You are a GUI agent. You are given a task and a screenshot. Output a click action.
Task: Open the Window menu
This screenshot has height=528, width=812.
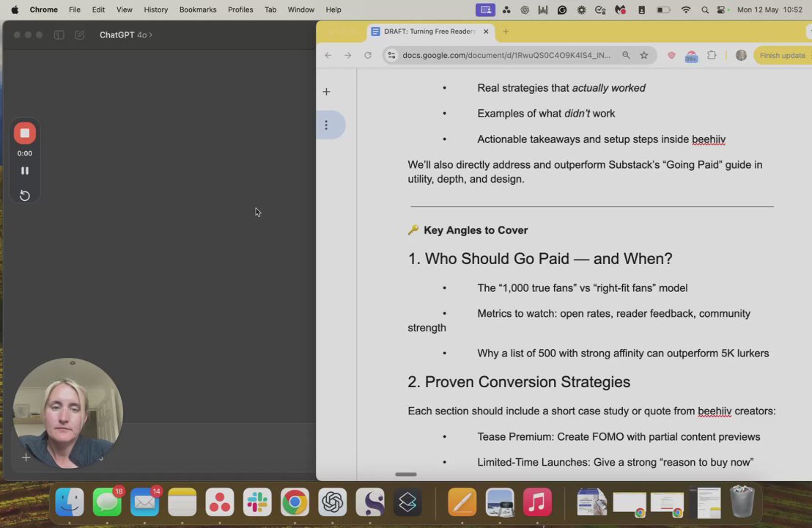301,10
